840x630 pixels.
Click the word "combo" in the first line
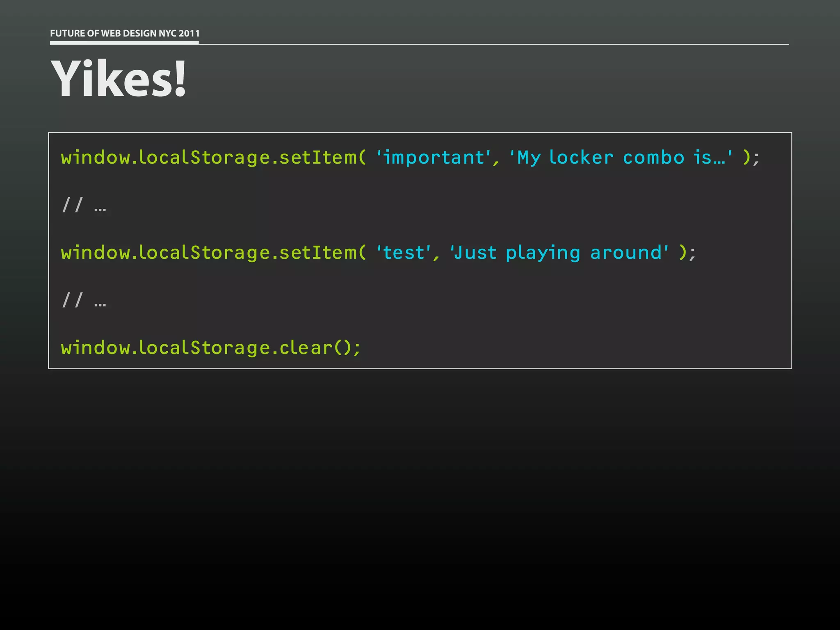(x=654, y=157)
